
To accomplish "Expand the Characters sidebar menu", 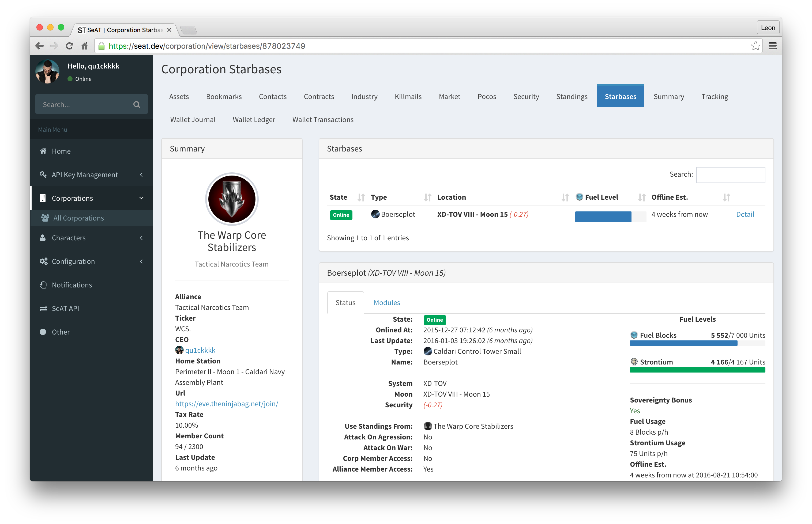I will [x=69, y=238].
